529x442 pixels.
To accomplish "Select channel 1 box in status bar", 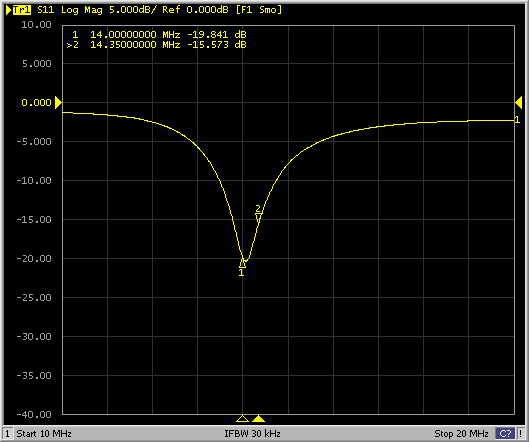I will click(x=7, y=433).
